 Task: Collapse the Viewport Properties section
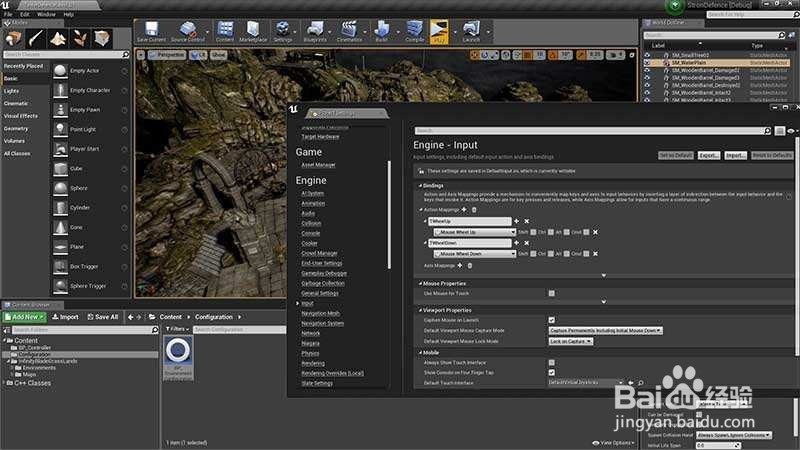[421, 310]
